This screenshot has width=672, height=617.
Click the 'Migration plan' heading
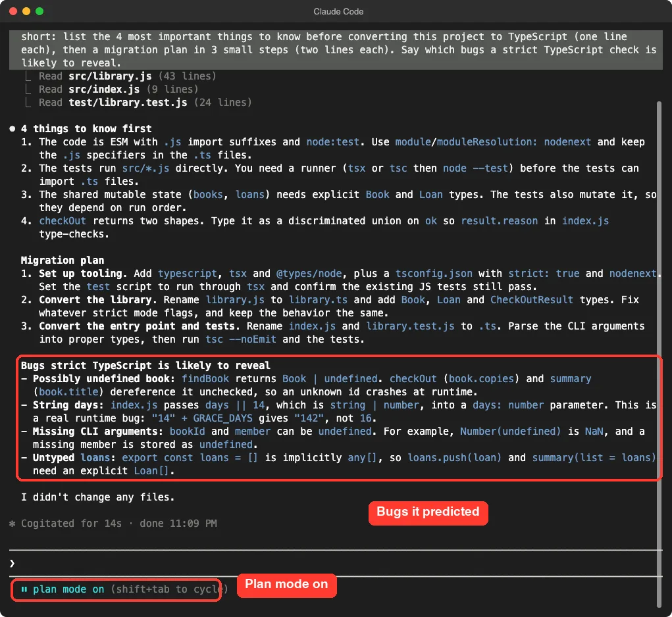[63, 260]
